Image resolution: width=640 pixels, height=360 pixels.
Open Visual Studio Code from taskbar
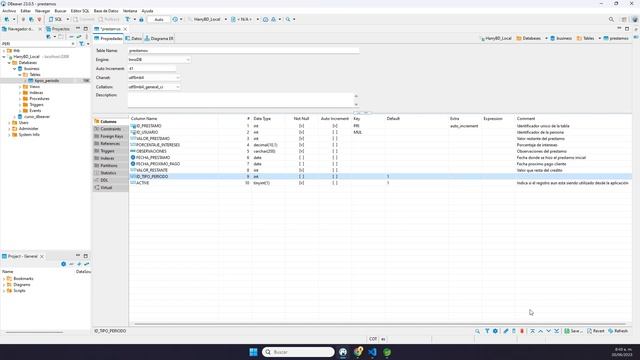point(372,352)
